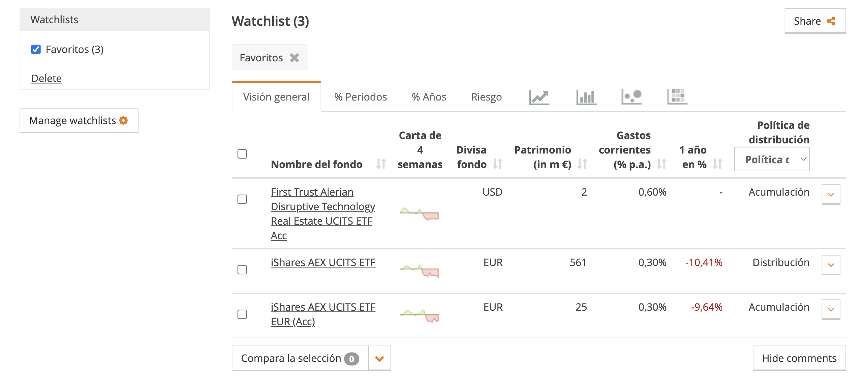
Task: Click the Hide comments button
Action: tap(799, 358)
